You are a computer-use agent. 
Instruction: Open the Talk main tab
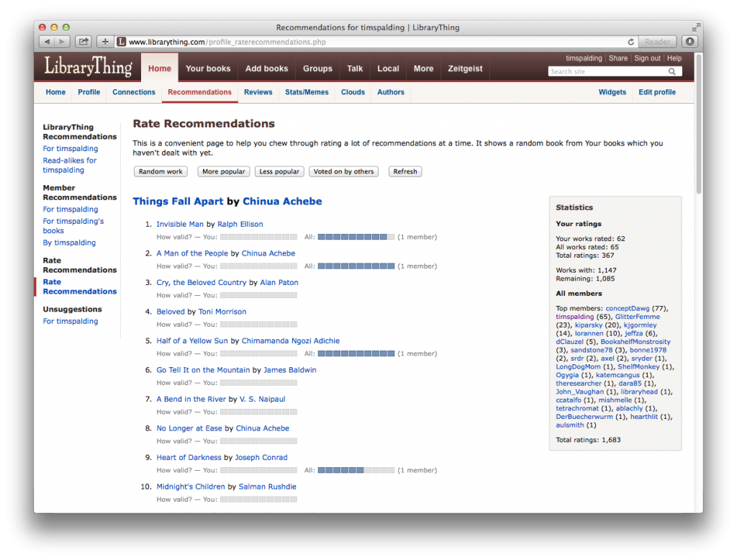click(x=355, y=68)
